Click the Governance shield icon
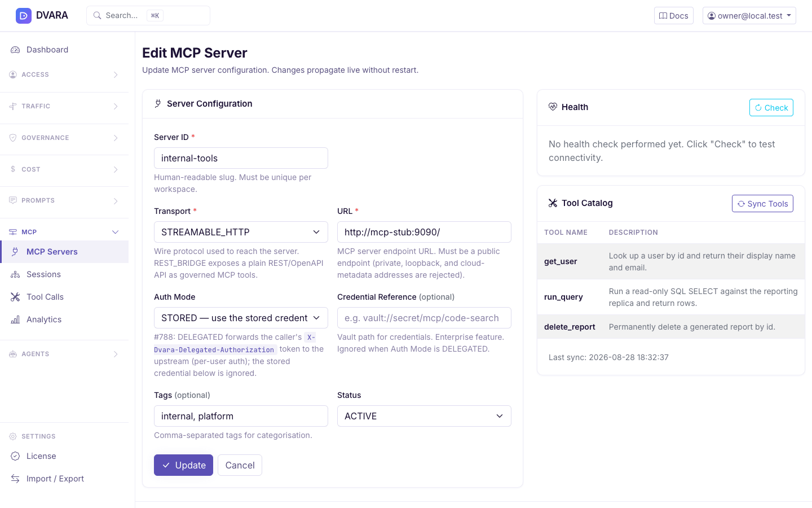 point(13,138)
